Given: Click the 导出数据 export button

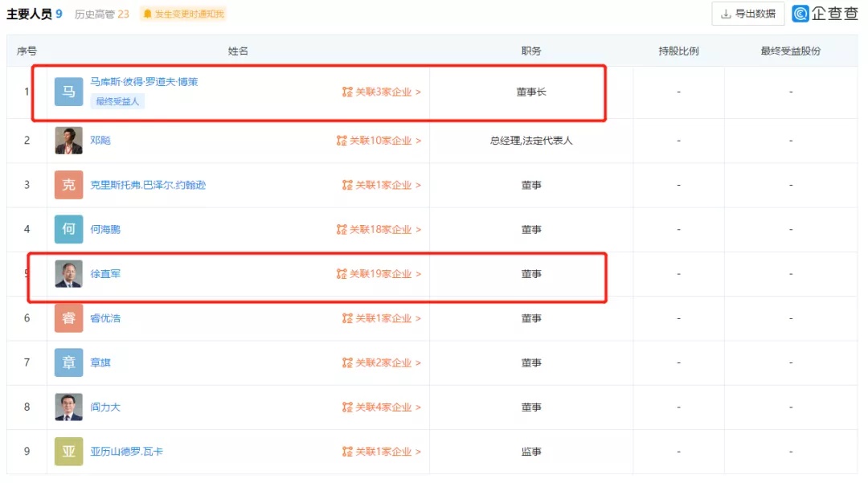Looking at the screenshot, I should tap(748, 14).
